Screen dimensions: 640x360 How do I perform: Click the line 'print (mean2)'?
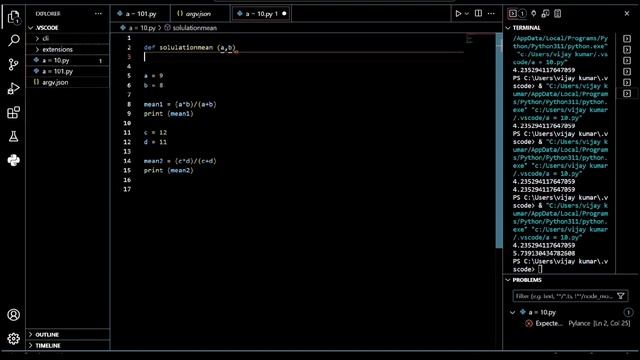[x=169, y=170]
